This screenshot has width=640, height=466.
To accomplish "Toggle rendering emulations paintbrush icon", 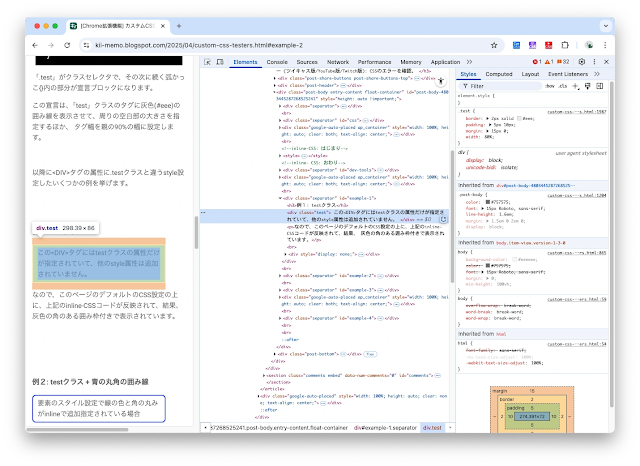I will click(x=588, y=86).
